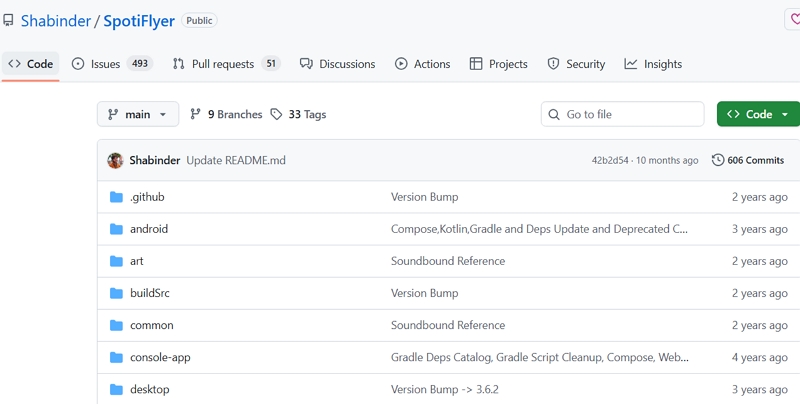View the 606 Commits history
The height and width of the screenshot is (404, 800).
(x=748, y=160)
